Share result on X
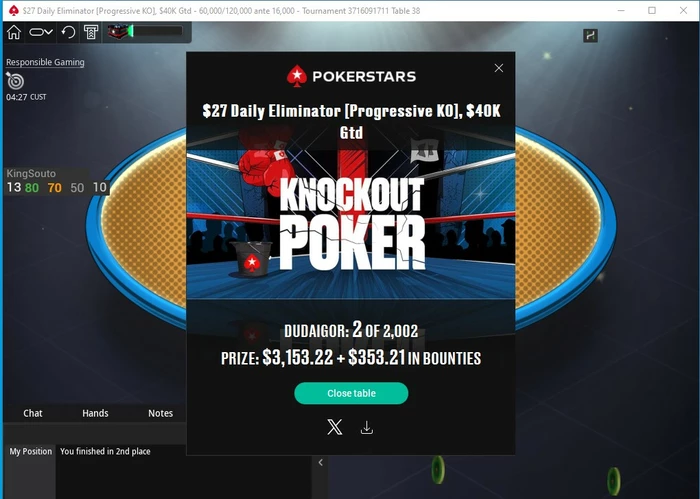This screenshot has width=700, height=499. click(335, 427)
